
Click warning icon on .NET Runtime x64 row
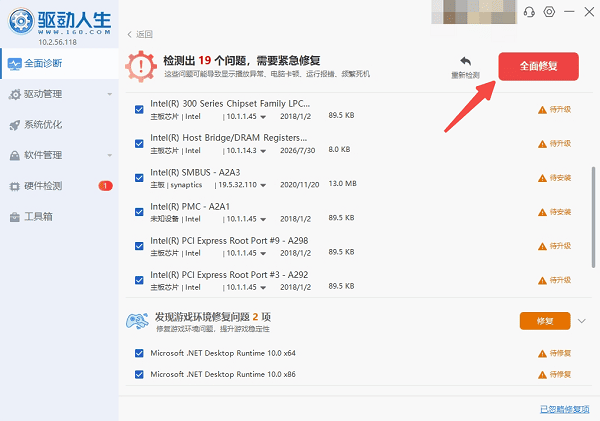[542, 354]
